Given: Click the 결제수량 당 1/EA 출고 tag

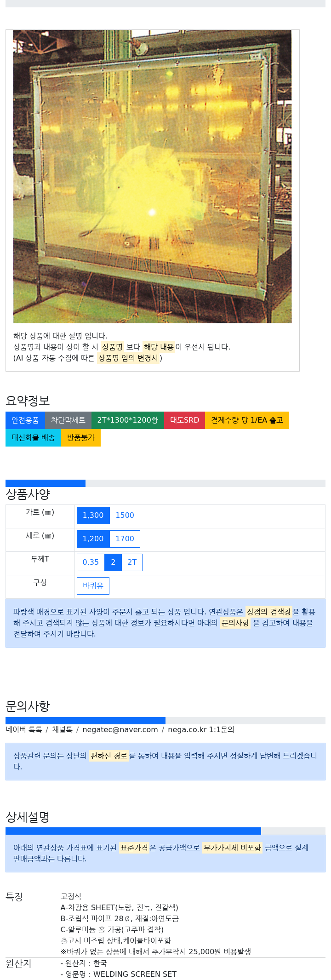Looking at the screenshot, I should click(247, 420).
